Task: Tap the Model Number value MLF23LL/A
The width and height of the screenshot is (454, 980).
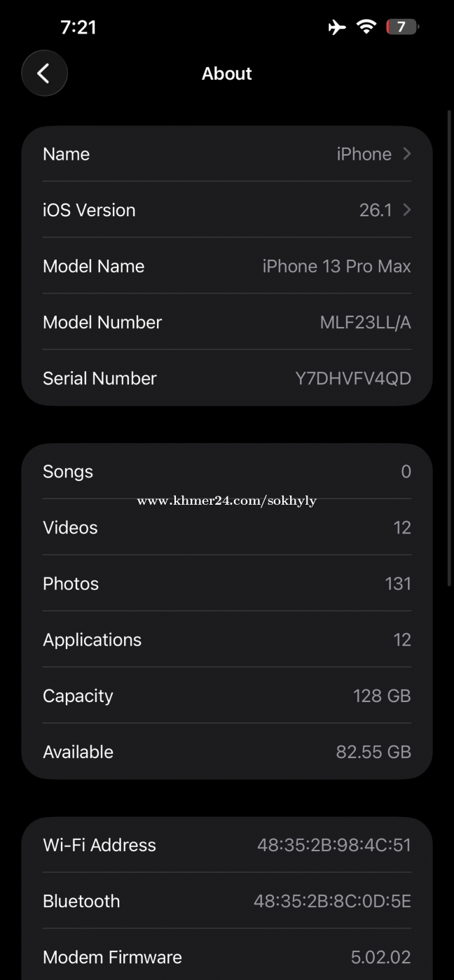Action: 365,322
